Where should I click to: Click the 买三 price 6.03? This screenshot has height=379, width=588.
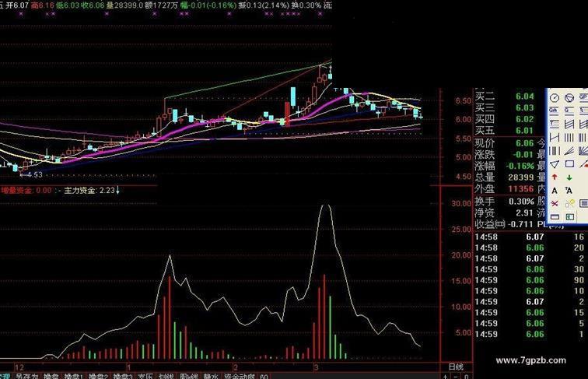point(525,107)
